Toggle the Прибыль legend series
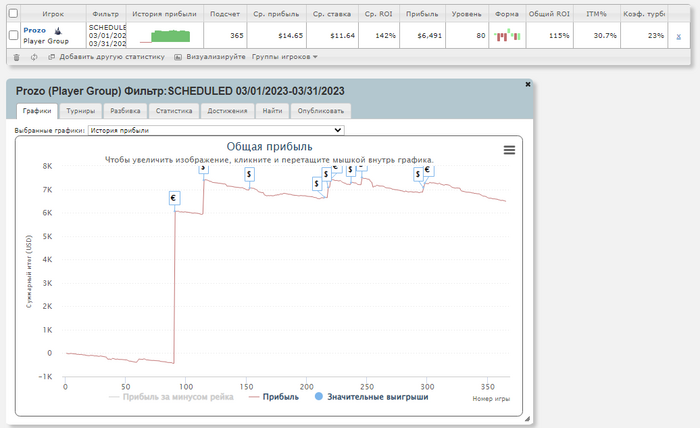 (274, 397)
